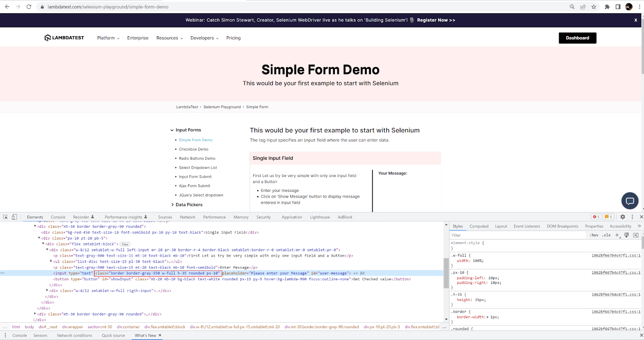Toggle the device toolbar icon in DevTools
The image size is (644, 340).
coord(14,217)
